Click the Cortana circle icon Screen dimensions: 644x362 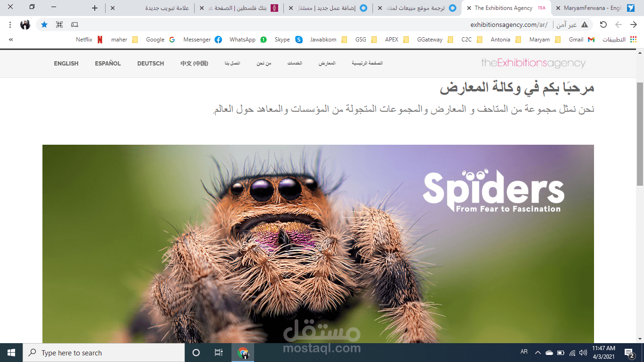(196, 353)
